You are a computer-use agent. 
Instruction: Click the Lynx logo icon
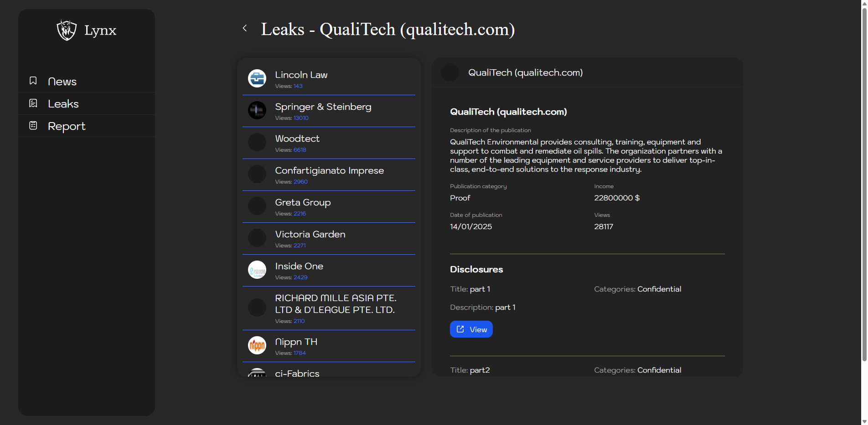[67, 30]
